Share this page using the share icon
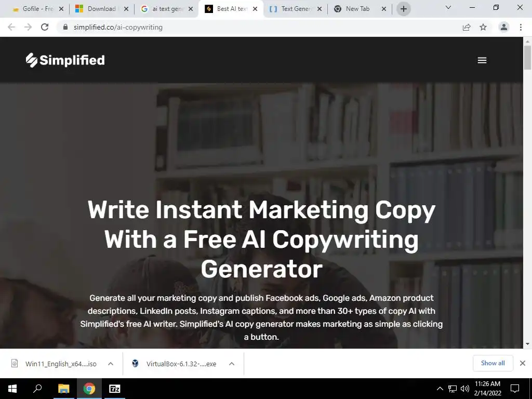532x399 pixels. coord(467,27)
